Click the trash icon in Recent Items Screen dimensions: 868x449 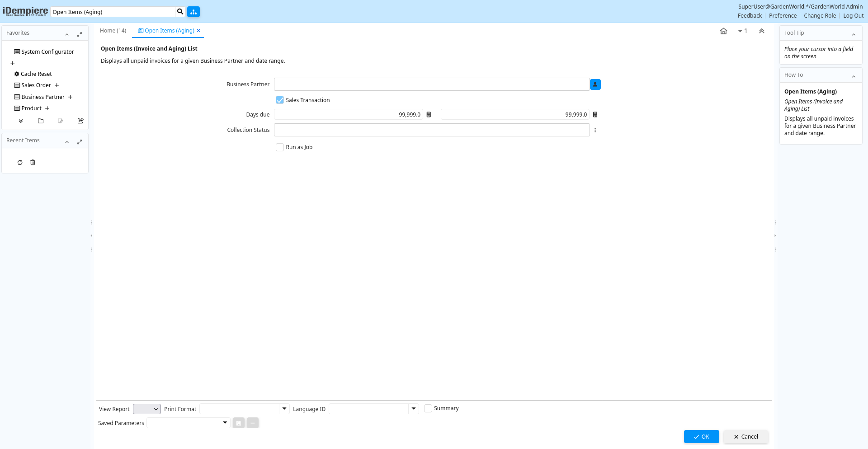point(33,163)
